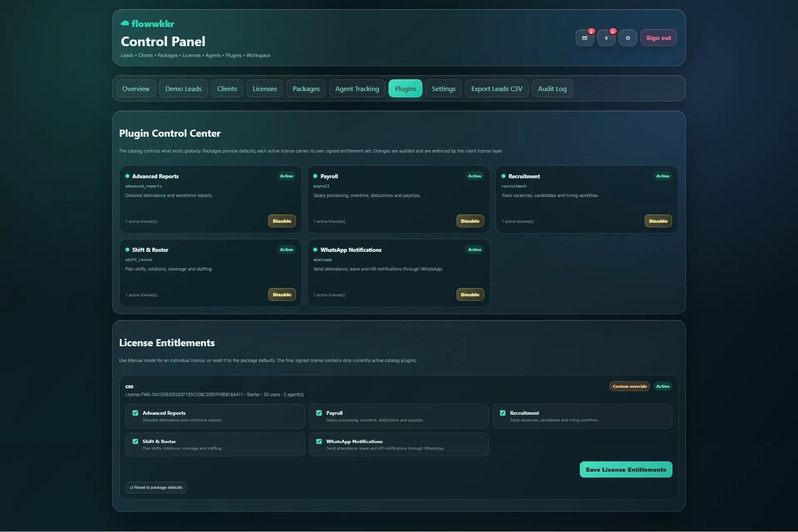
Task: Click Export Leads CSV
Action: pyautogui.click(x=497, y=89)
